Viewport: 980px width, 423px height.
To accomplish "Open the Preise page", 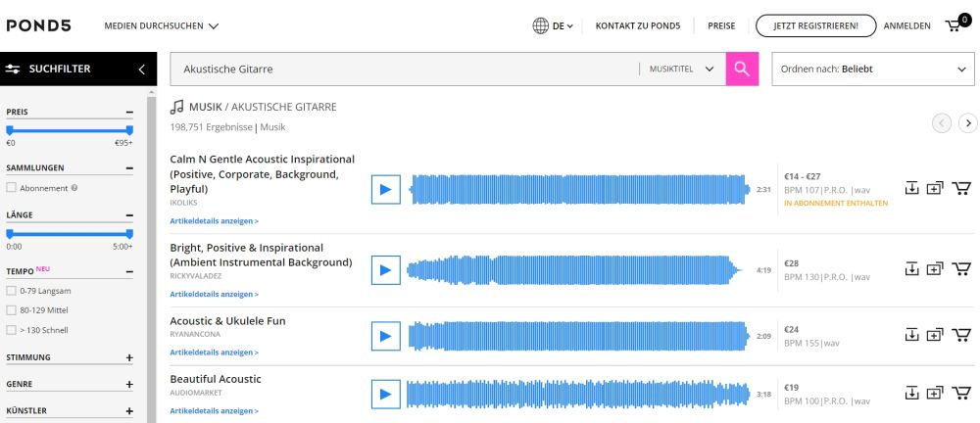I will 721,26.
